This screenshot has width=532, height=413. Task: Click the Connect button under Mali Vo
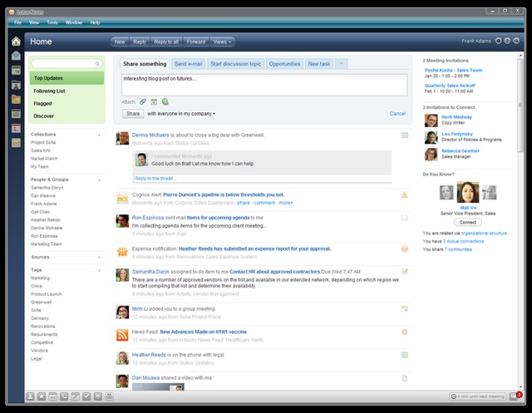pyautogui.click(x=469, y=223)
